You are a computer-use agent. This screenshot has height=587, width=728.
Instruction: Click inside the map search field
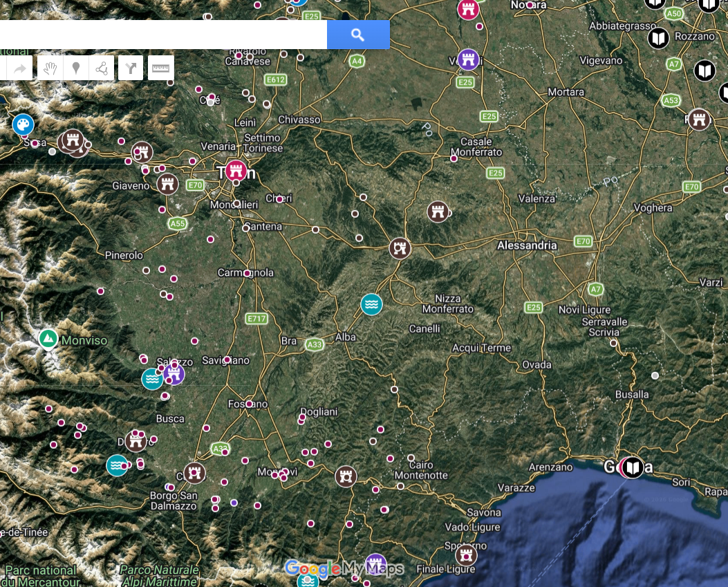[163, 35]
